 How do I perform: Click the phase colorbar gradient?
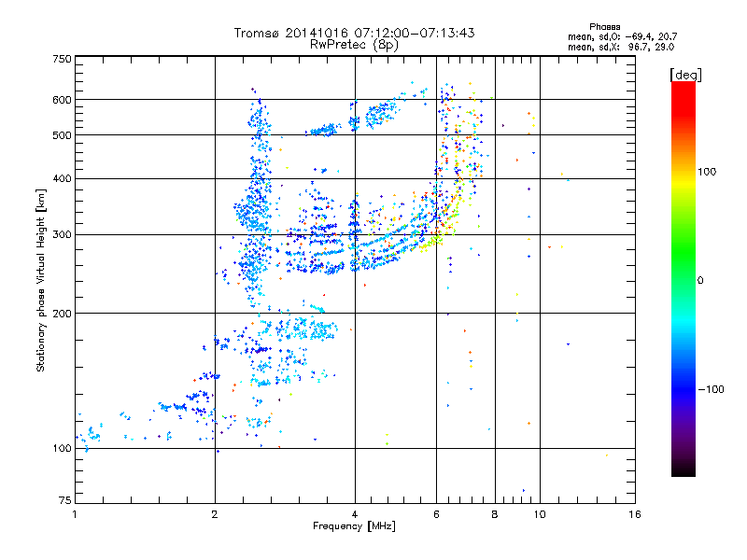[x=684, y=278]
